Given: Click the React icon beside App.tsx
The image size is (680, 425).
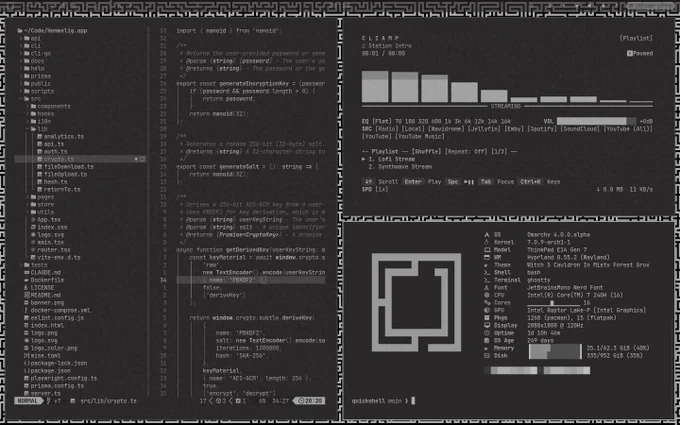Looking at the screenshot, I should pos(33,219).
